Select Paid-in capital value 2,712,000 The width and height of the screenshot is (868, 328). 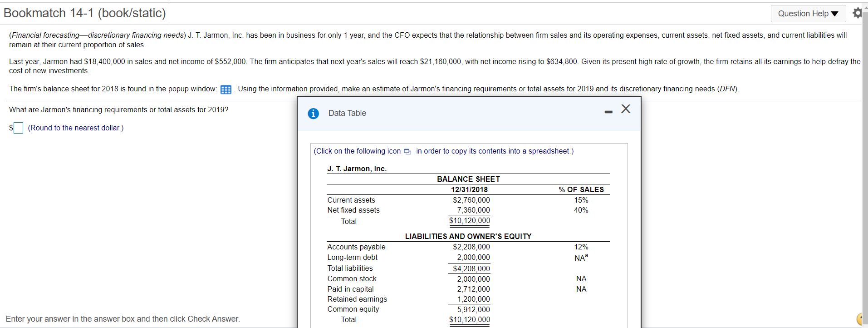point(473,289)
